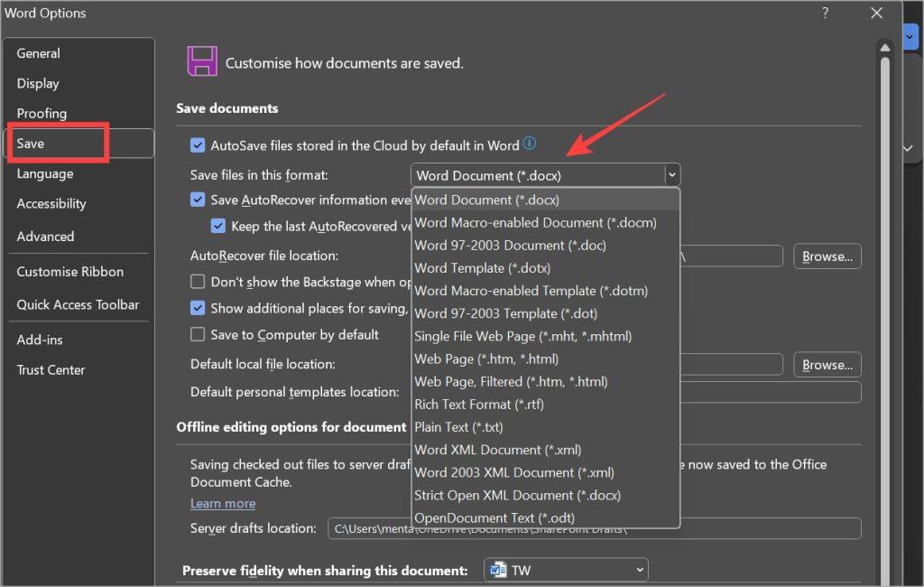Choose Rich Text Format (*.rtf)
Screen dimensions: 924x587
pos(545,404)
